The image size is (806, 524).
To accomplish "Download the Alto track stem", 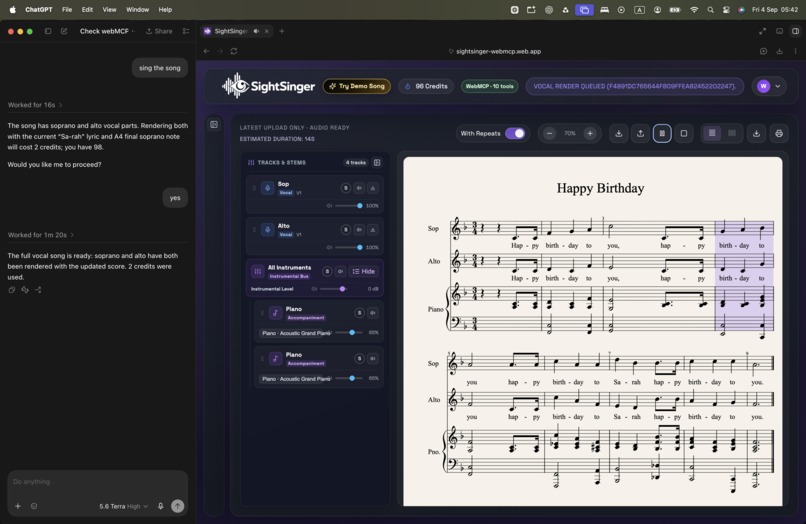I will [373, 230].
